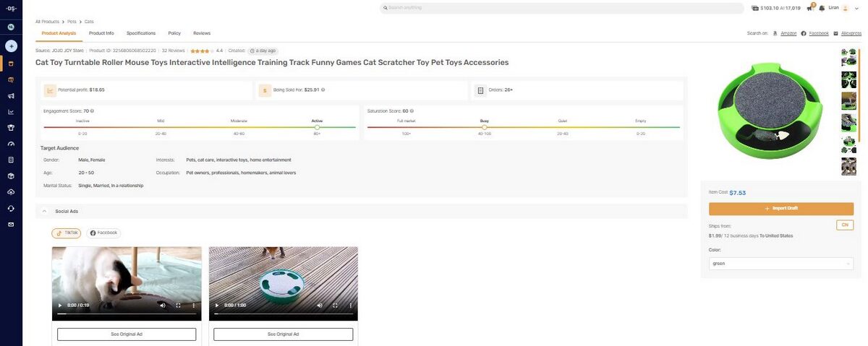
Task: Switch to Specifications tab
Action: (x=141, y=33)
